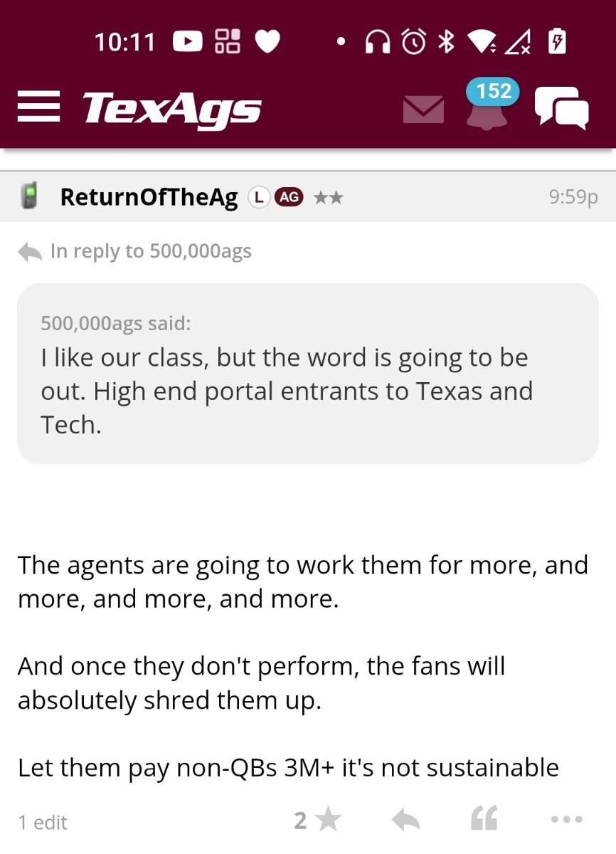616x854 pixels.
Task: Open the forum chat bubbles icon
Action: click(561, 109)
